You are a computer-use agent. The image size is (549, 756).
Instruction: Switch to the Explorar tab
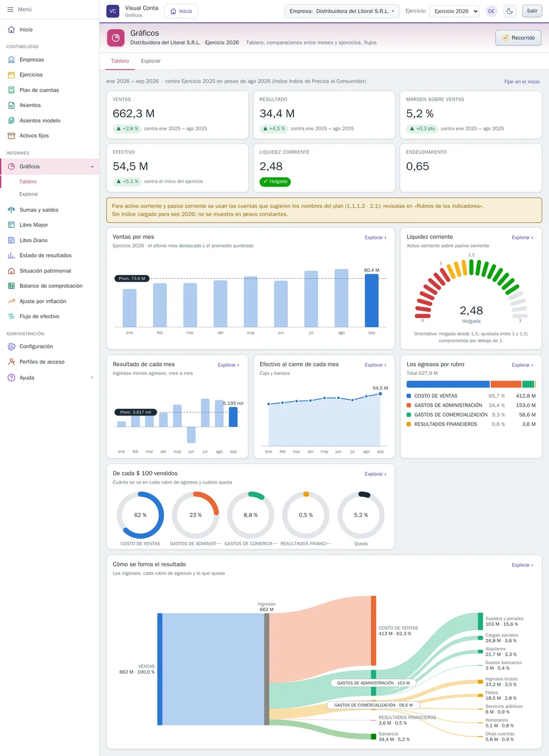(x=150, y=61)
